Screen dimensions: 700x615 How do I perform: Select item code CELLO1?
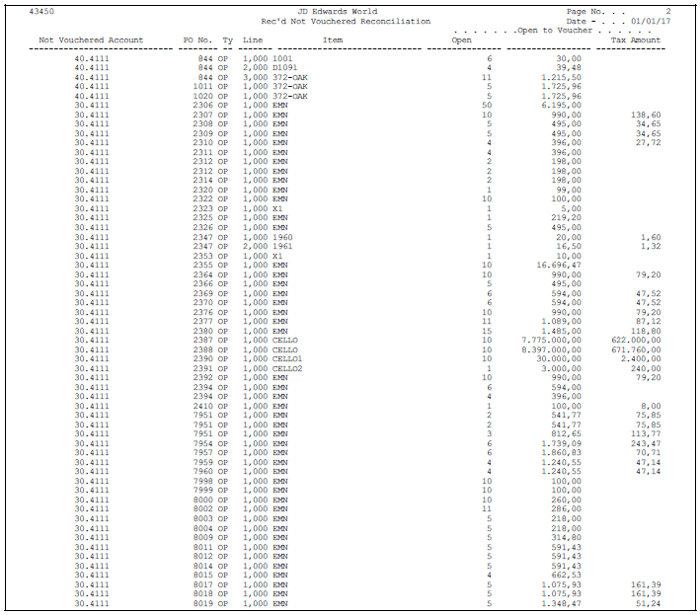point(287,358)
